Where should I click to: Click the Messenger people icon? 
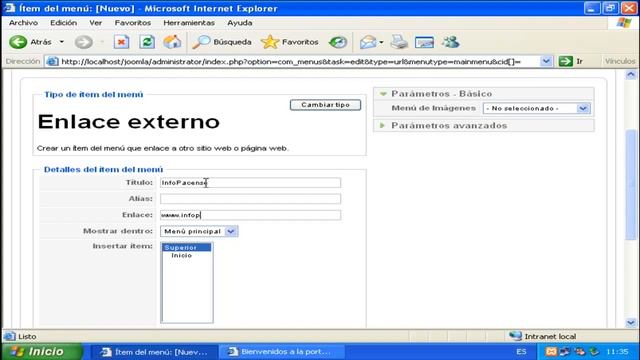click(x=451, y=42)
